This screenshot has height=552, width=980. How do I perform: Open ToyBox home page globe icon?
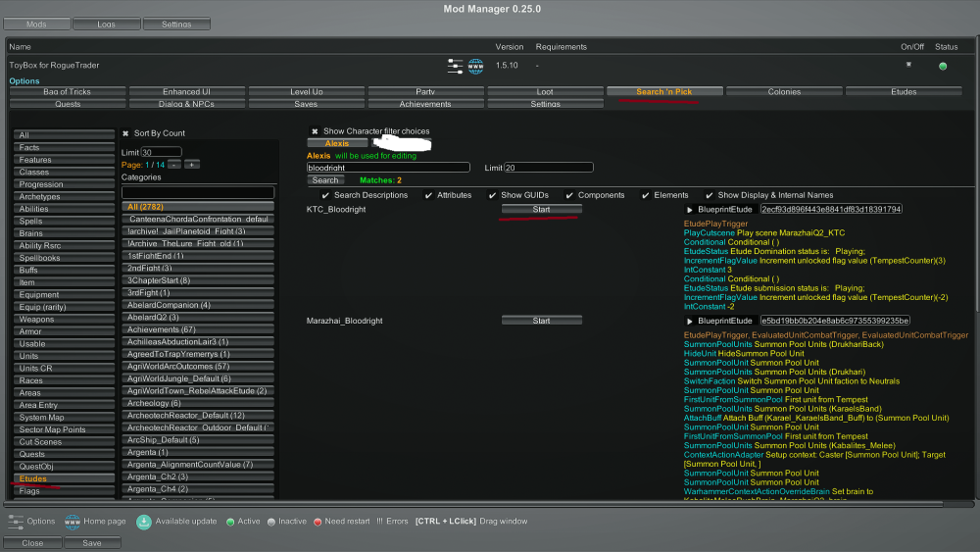click(x=476, y=66)
